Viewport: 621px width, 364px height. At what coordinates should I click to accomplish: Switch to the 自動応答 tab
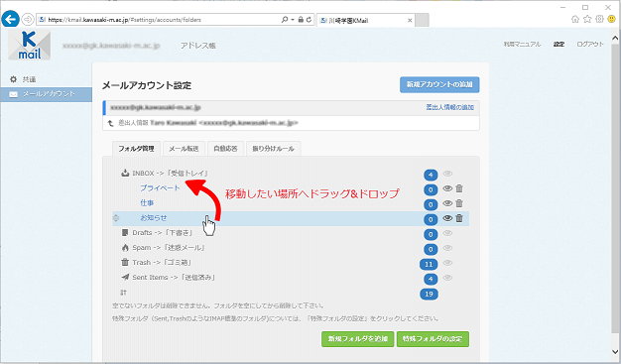[x=225, y=149]
